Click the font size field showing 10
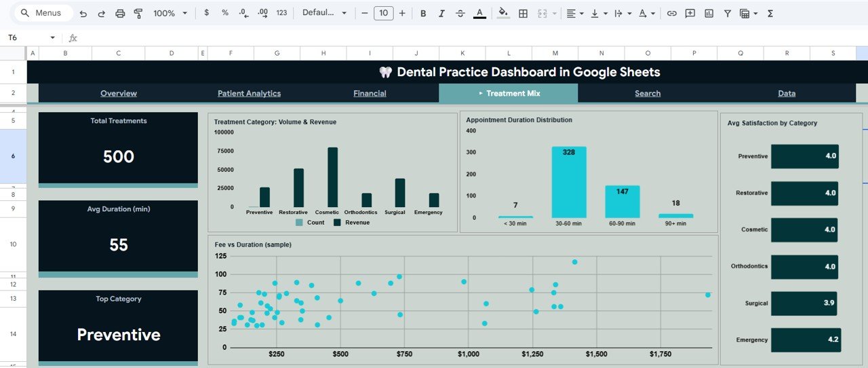This screenshot has width=868, height=368. (384, 13)
